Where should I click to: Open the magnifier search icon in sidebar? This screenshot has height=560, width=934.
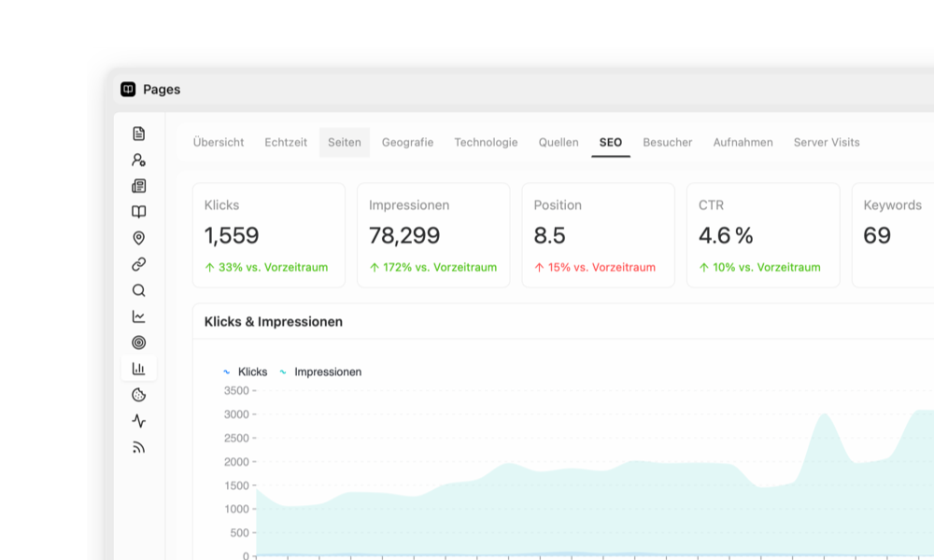(x=139, y=290)
